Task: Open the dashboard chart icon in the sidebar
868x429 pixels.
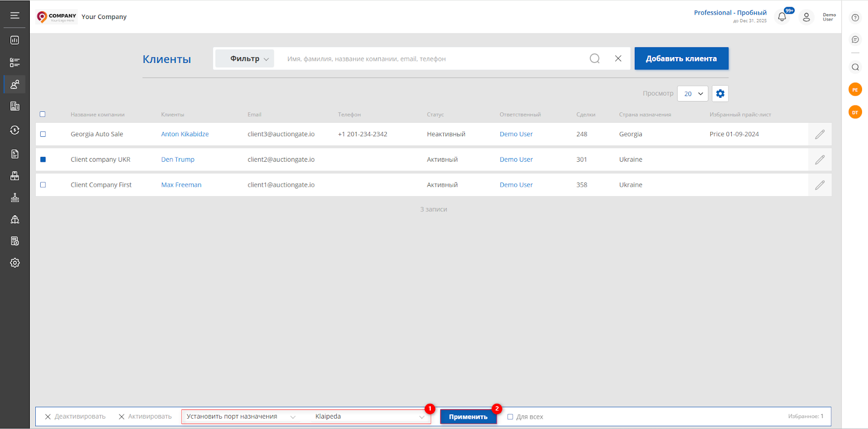Action: tap(15, 40)
